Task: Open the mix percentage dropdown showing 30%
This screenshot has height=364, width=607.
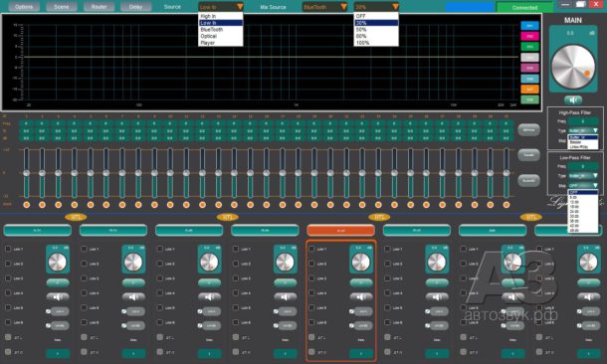Action: click(x=376, y=7)
